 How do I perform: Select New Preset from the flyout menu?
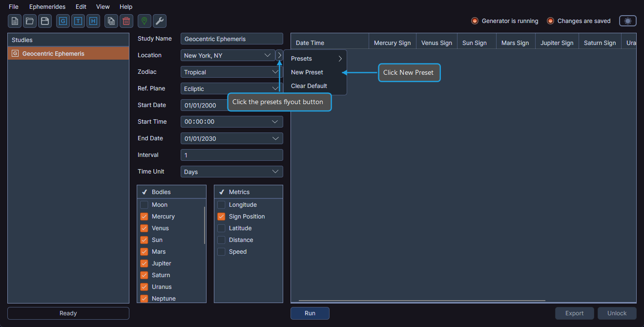tap(307, 72)
